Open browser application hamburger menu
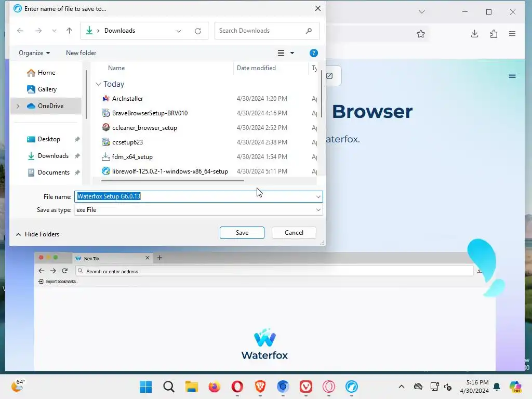 [512, 34]
